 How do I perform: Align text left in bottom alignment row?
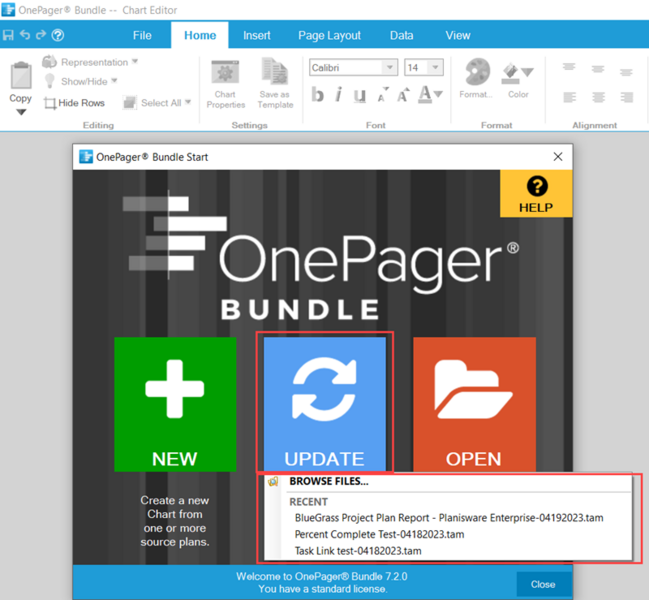[570, 97]
